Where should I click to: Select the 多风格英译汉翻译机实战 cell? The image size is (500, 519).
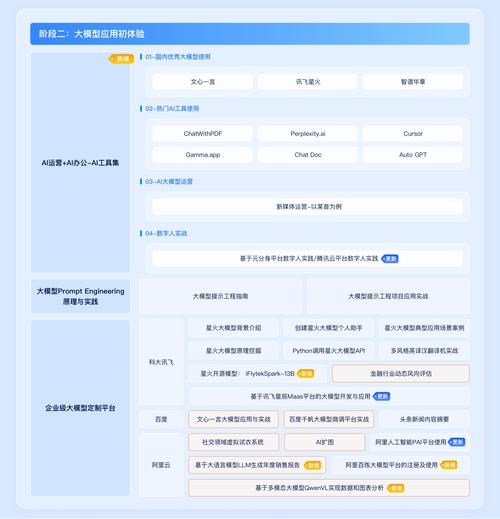(x=424, y=351)
